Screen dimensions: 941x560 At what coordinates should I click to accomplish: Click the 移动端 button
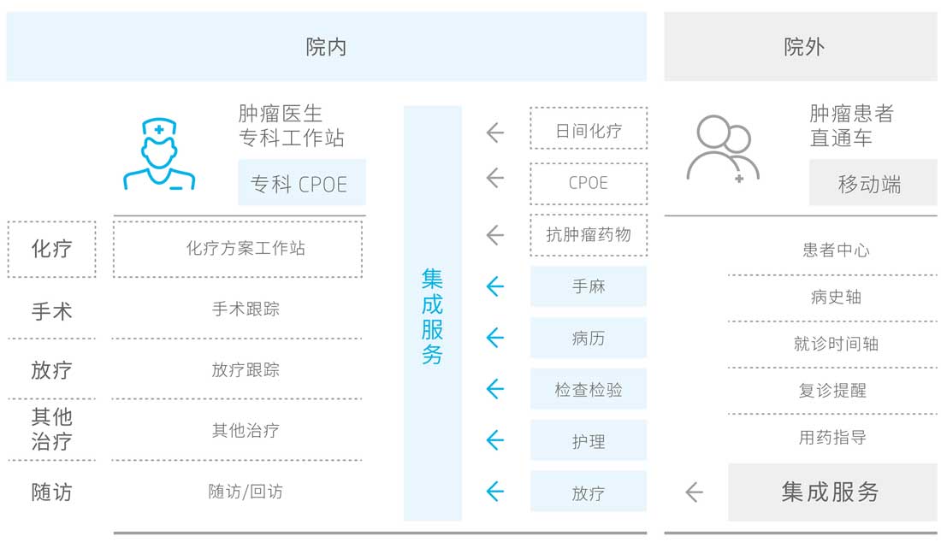(x=871, y=184)
